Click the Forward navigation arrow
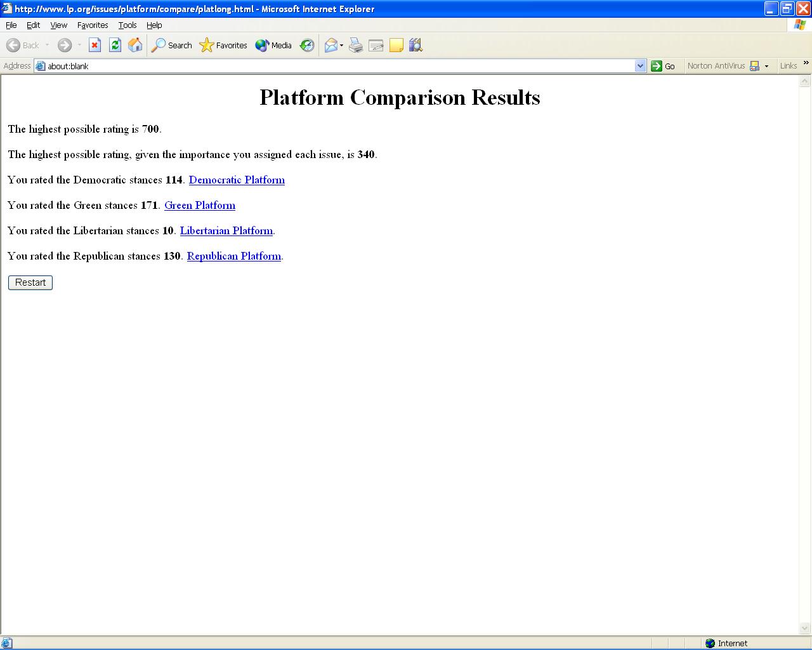The width and height of the screenshot is (812, 650). (x=64, y=45)
